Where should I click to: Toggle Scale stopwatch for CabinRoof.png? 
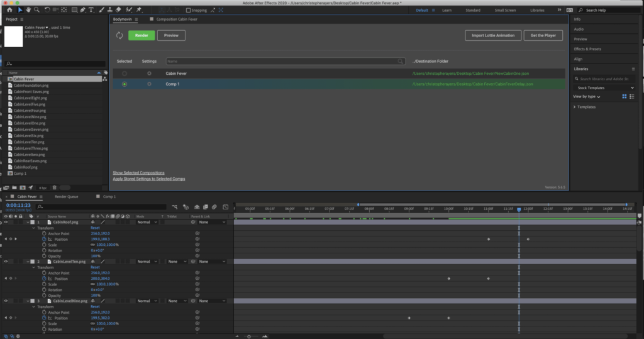tap(44, 245)
